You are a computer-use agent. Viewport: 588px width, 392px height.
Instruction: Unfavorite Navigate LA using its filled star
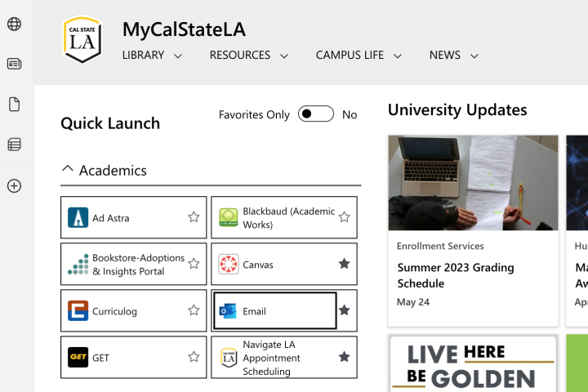pyautogui.click(x=344, y=356)
